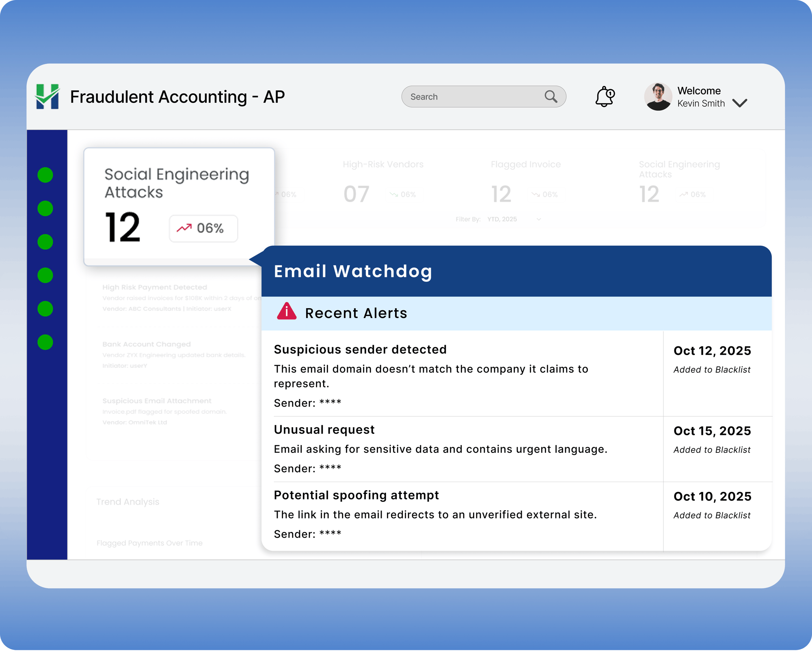Click the red warning triangle icon
This screenshot has height=651, width=812.
(287, 312)
